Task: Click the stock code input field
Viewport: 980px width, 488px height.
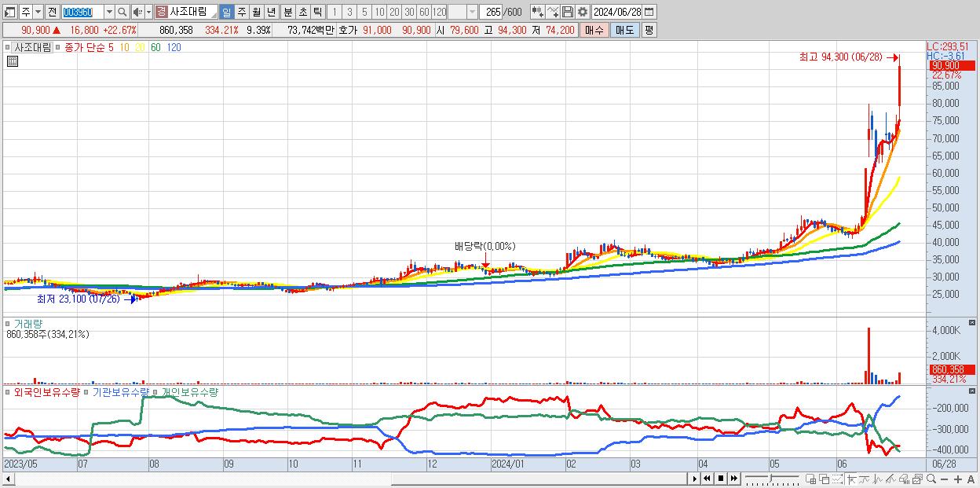Action: point(82,12)
